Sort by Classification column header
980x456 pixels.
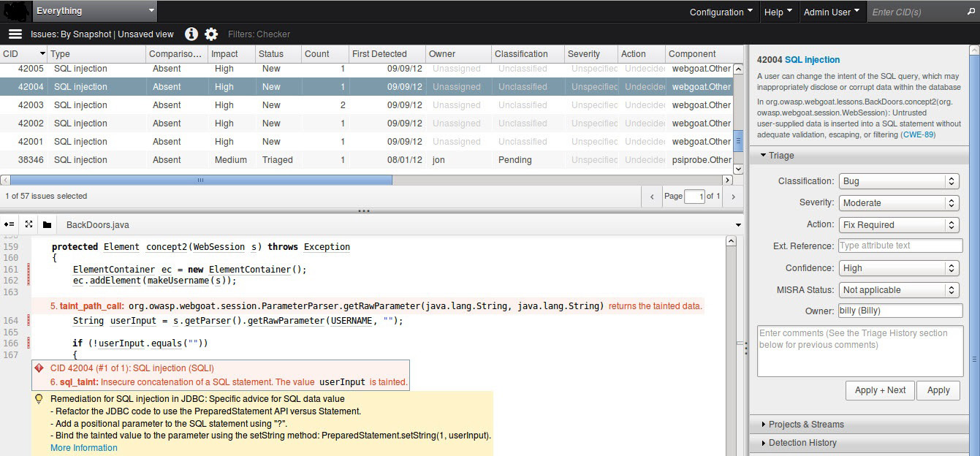click(x=527, y=54)
